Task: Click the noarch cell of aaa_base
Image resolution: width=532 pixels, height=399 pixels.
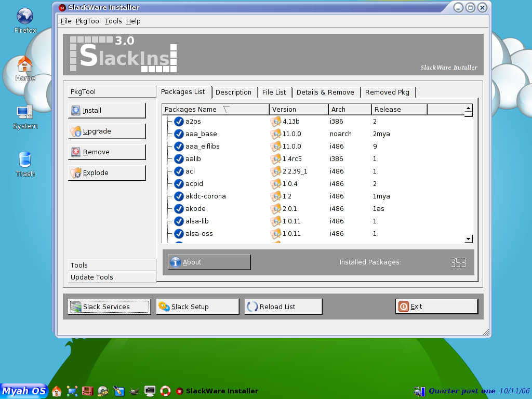Action: coord(341,134)
